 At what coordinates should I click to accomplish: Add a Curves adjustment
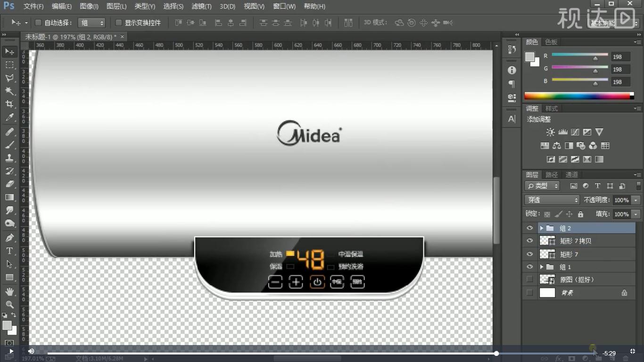pos(575,132)
